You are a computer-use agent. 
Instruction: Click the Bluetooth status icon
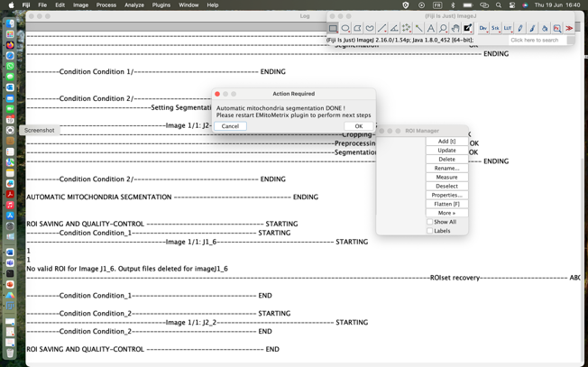click(x=453, y=5)
